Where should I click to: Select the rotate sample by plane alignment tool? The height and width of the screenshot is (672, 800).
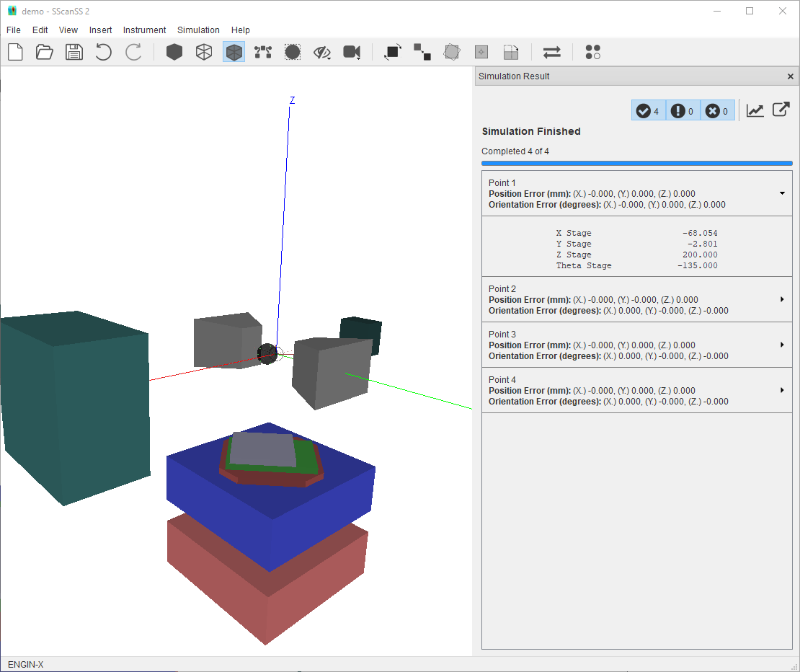point(511,52)
